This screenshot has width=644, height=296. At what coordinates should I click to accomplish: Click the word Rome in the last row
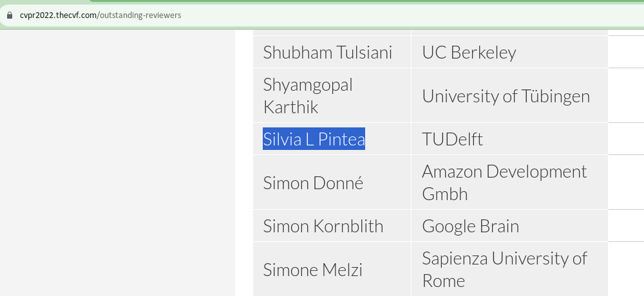443,281
